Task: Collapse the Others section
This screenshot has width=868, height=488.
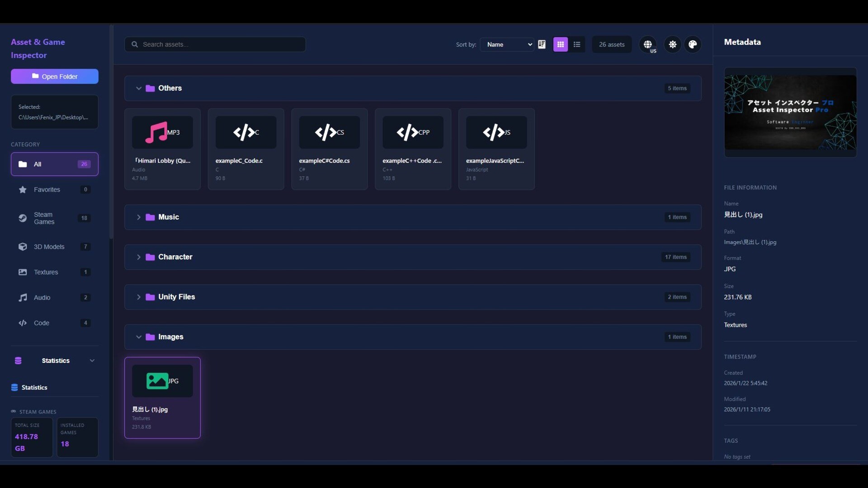Action: coord(139,88)
